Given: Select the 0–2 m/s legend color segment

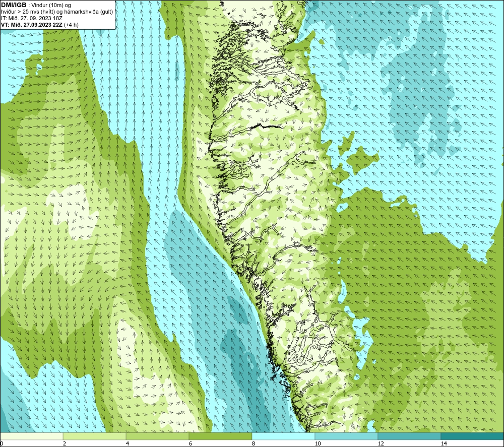Looking at the screenshot, I should click(31, 436).
